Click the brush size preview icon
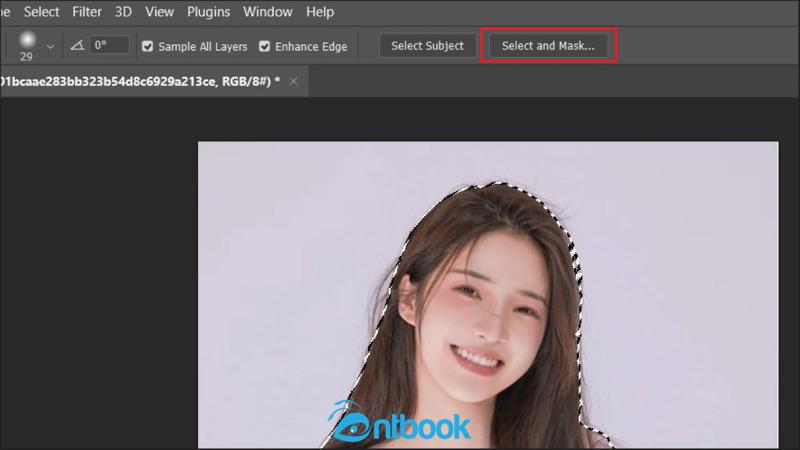The width and height of the screenshot is (800, 450). coord(27,40)
